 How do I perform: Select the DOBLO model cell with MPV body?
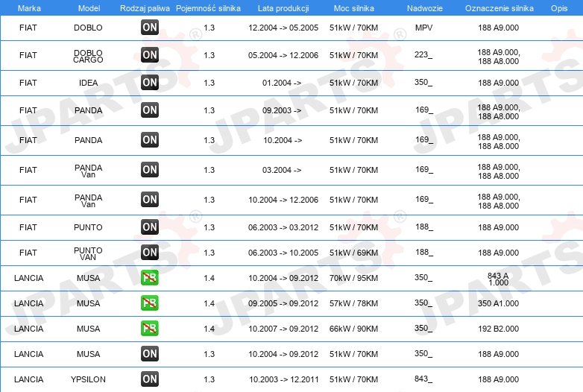coord(88,28)
